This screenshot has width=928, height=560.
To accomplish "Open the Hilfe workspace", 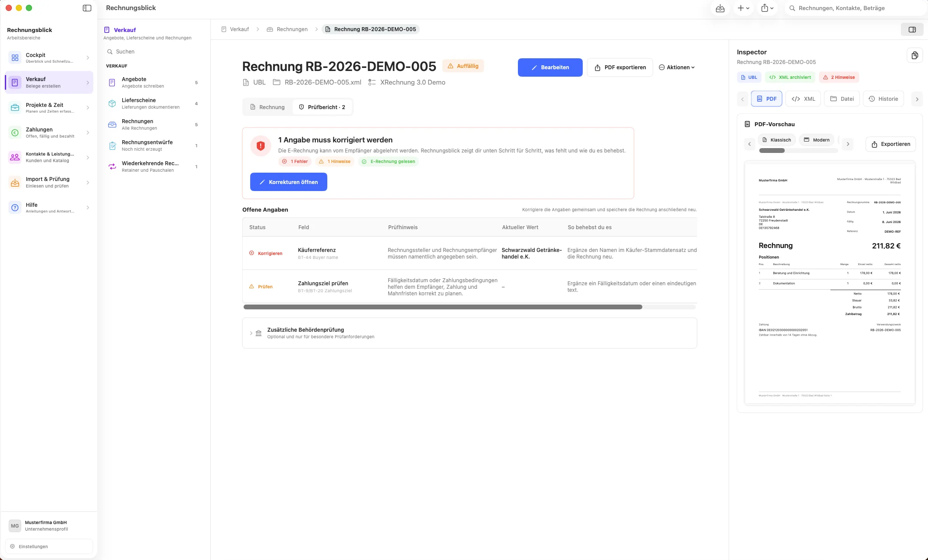I will coord(49,207).
